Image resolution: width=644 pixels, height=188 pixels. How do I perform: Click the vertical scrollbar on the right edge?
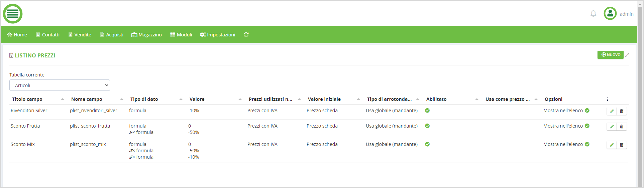(x=640, y=93)
